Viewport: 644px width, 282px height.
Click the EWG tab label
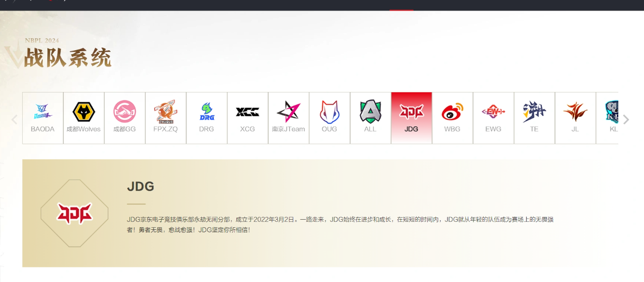coord(494,129)
